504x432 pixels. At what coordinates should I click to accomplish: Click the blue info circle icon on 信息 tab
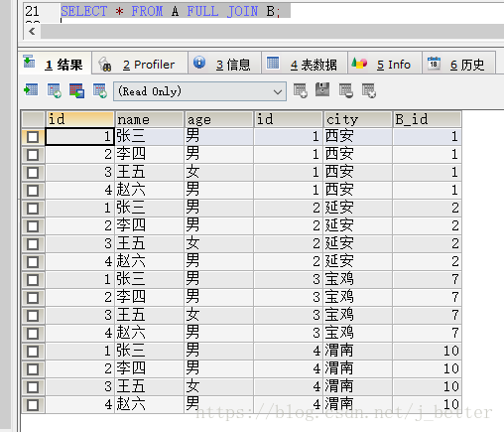(199, 63)
